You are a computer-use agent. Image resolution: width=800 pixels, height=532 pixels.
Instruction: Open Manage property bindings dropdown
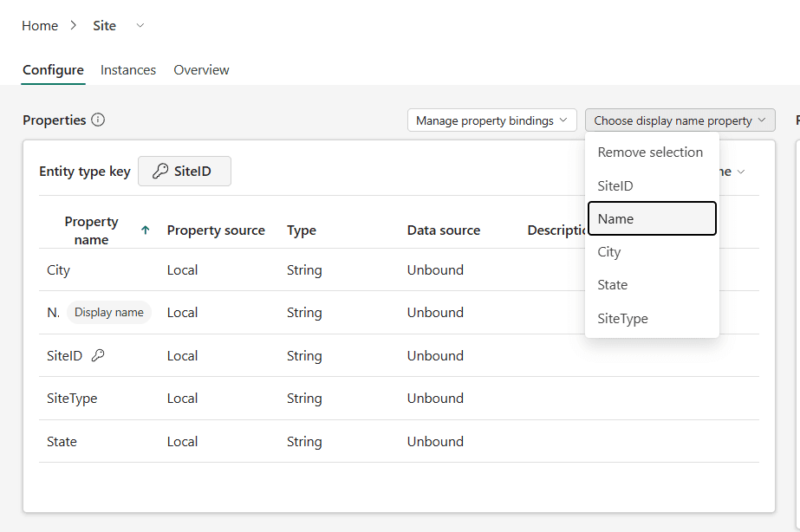[x=491, y=120]
